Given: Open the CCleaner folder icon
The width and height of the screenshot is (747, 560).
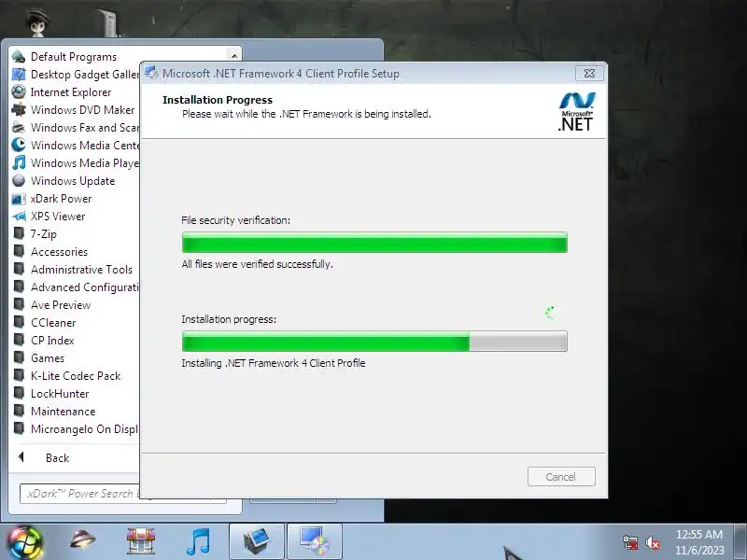Looking at the screenshot, I should pyautogui.click(x=19, y=322).
